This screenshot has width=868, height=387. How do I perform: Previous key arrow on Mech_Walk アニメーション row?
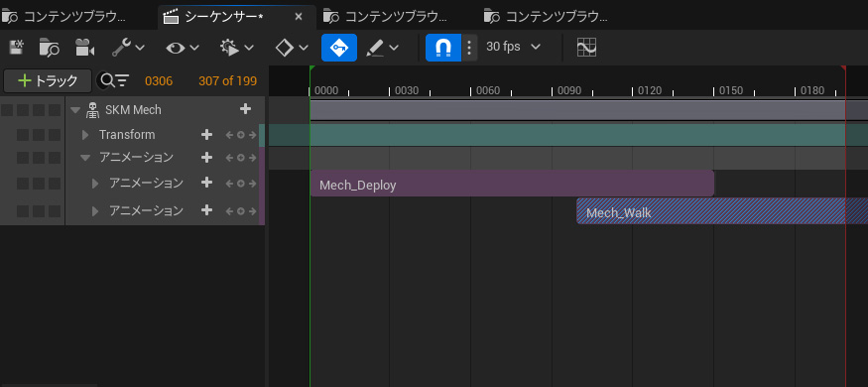[x=229, y=211]
